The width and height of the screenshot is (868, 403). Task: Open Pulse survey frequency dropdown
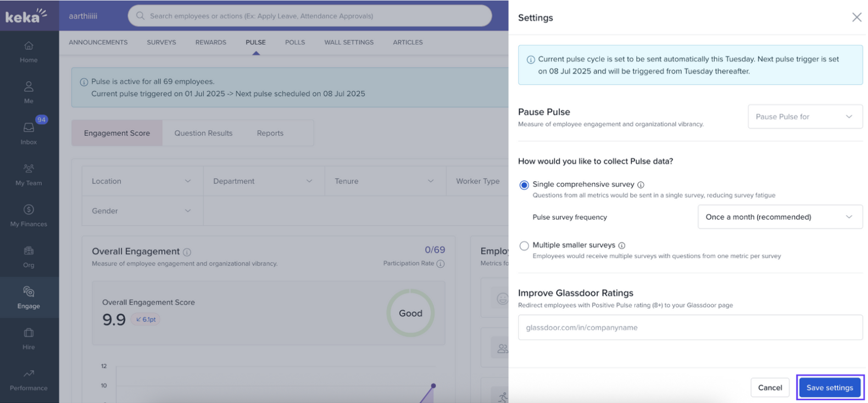pyautogui.click(x=780, y=217)
